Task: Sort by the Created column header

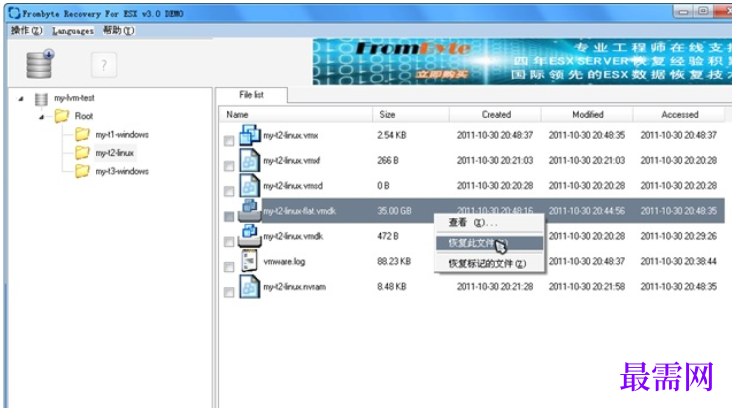Action: 495,114
